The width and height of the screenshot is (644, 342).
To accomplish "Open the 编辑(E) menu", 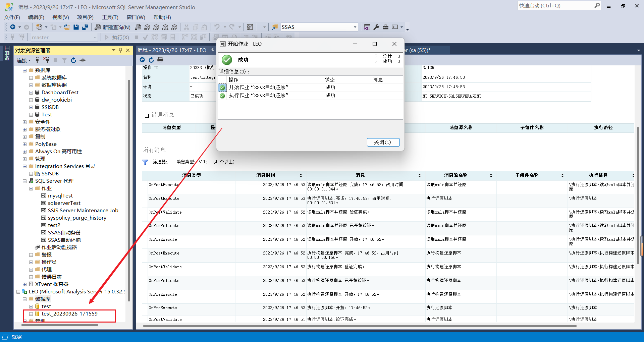I will [x=36, y=17].
